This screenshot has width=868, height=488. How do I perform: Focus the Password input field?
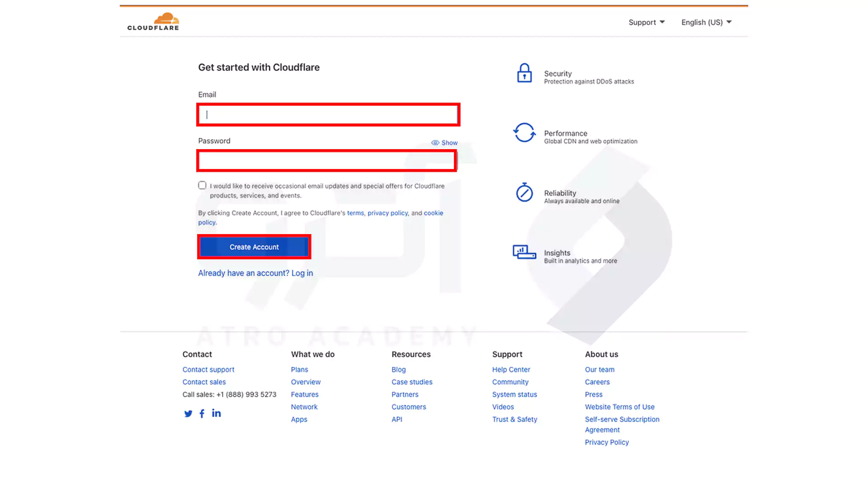326,161
